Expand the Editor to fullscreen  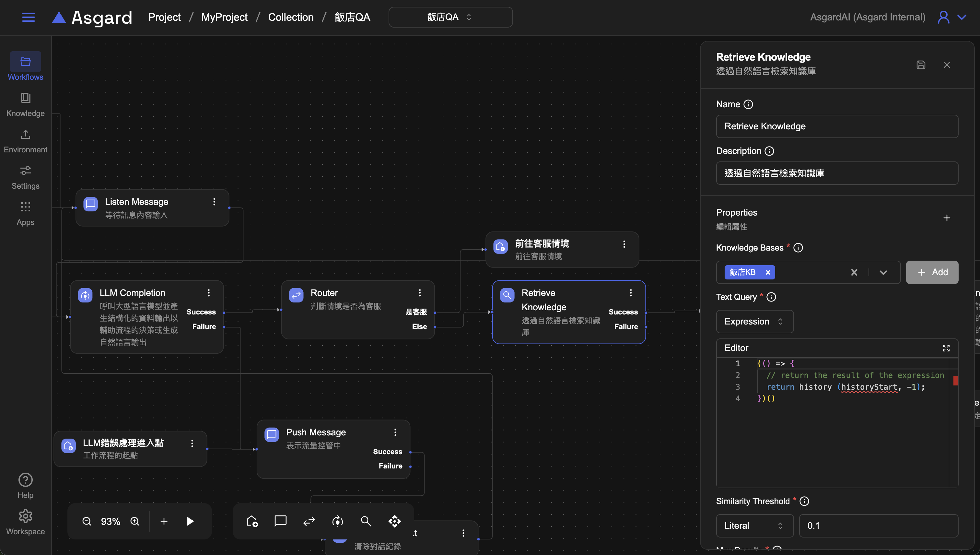[946, 348]
